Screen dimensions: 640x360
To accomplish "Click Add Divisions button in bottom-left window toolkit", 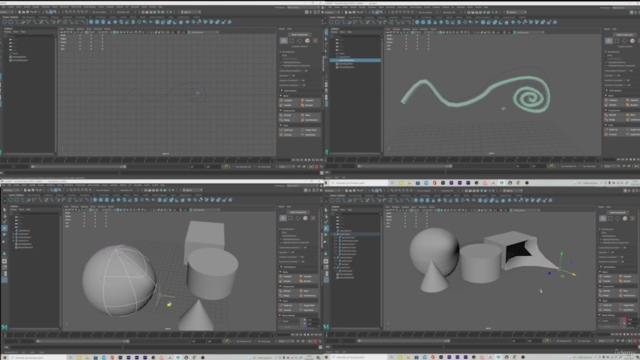I will (309, 296).
